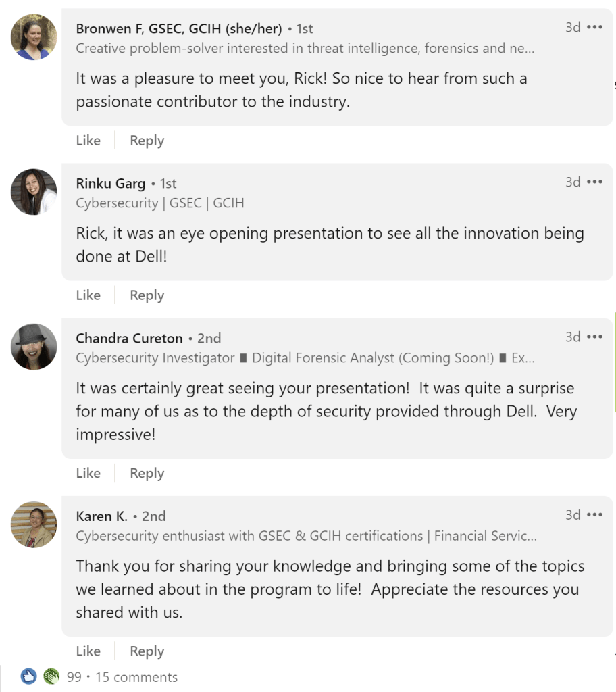Viewport: 616px width, 692px height.
Task: Reply to Bronwen F's comment
Action: [x=147, y=141]
